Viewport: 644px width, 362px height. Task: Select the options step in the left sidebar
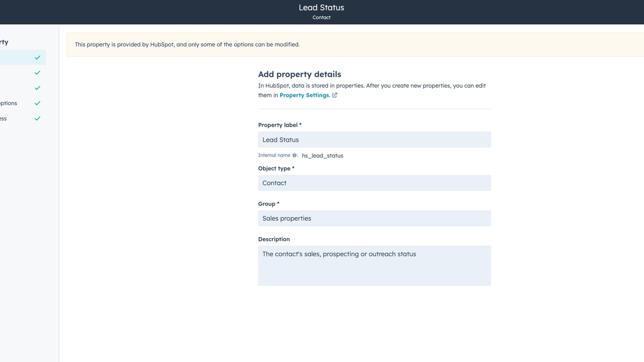point(16,103)
